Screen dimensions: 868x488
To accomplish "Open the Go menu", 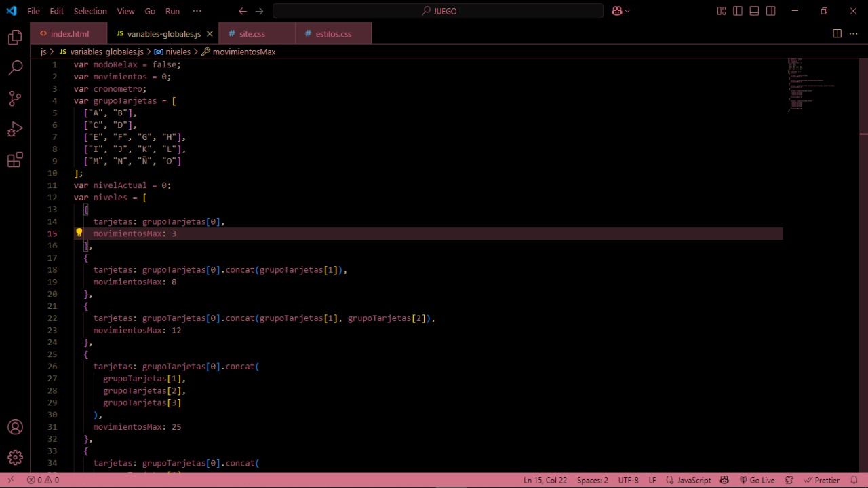I will [150, 11].
